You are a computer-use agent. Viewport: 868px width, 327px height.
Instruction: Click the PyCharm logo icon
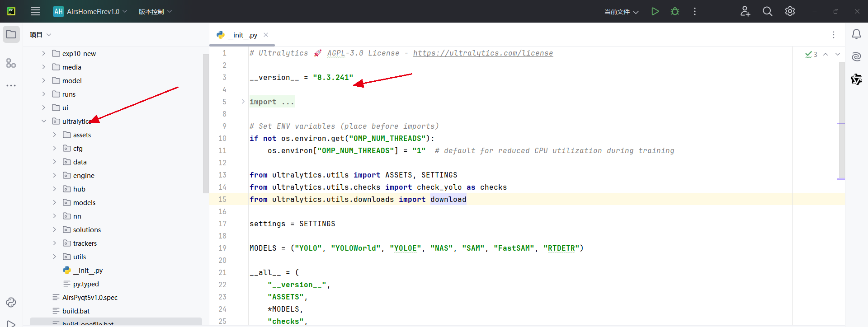pyautogui.click(x=11, y=11)
